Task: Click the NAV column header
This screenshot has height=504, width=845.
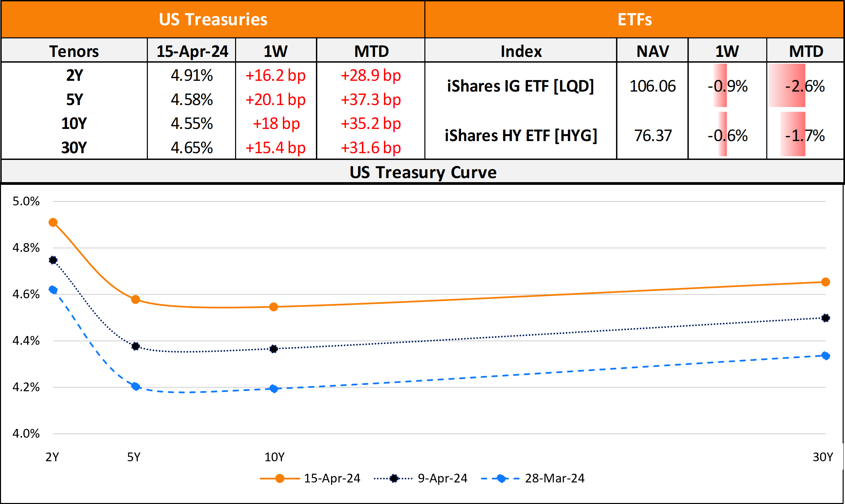Action: pos(652,51)
